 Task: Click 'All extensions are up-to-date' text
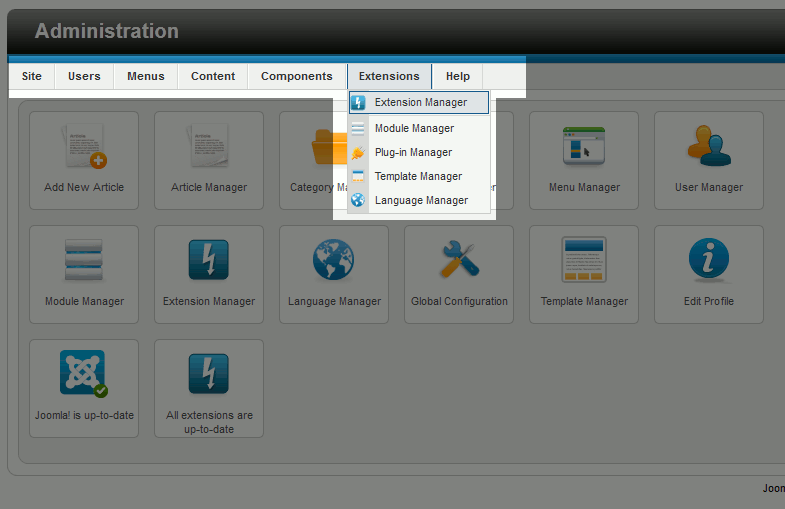tap(209, 422)
